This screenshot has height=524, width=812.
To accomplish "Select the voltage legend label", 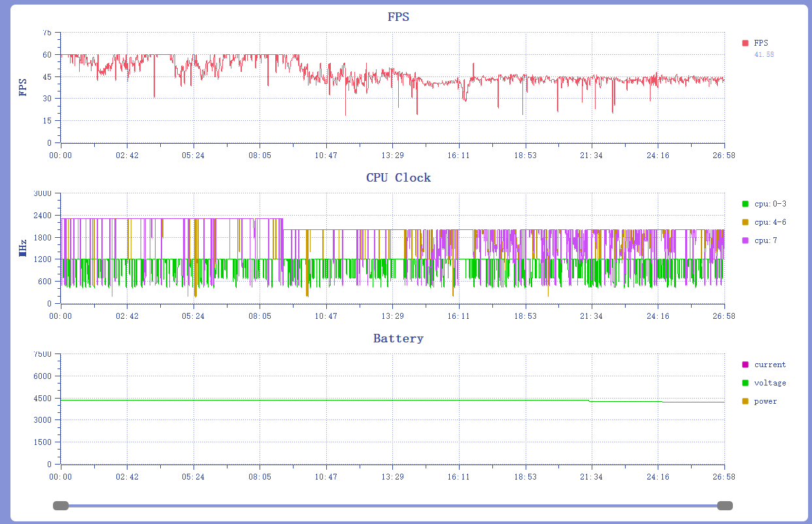I will coord(770,383).
